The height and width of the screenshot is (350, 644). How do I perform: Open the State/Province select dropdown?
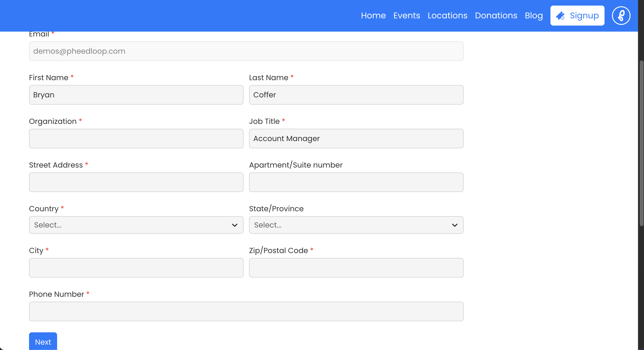coord(356,225)
